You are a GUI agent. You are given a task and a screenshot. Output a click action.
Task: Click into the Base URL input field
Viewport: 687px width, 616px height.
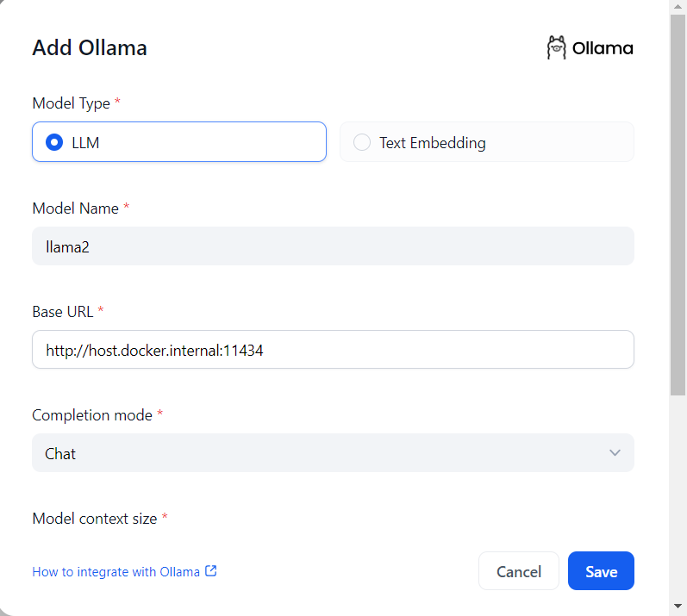pyautogui.click(x=333, y=350)
